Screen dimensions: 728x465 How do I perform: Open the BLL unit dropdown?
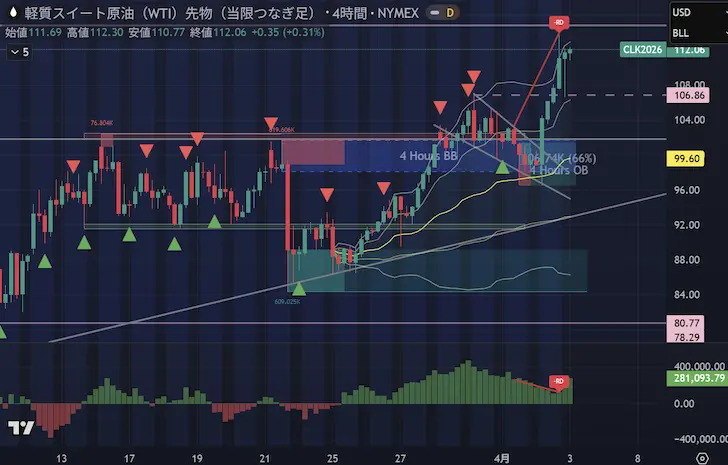pos(695,32)
